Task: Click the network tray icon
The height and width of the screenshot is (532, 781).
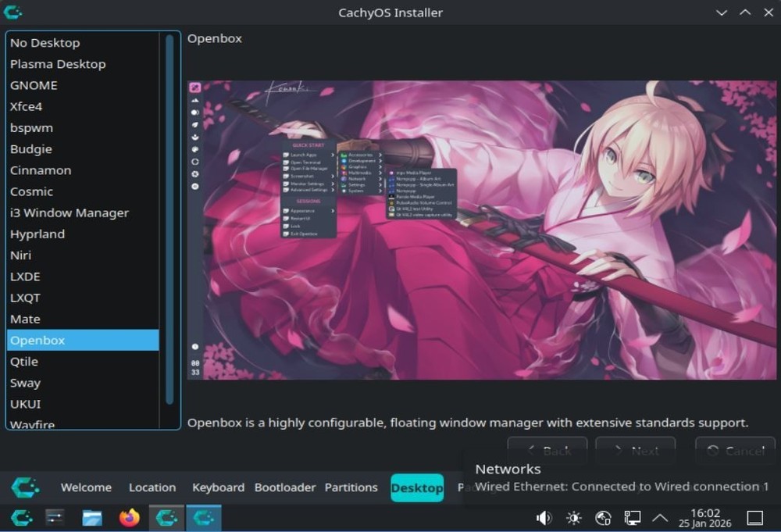Action: coord(602,517)
